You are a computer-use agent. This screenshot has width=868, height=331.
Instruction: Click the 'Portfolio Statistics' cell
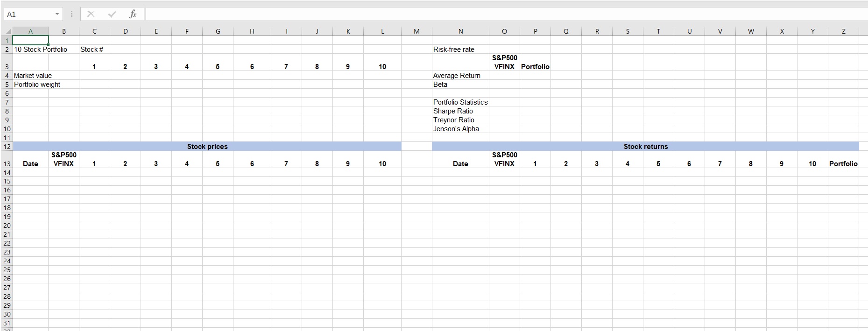(460, 102)
